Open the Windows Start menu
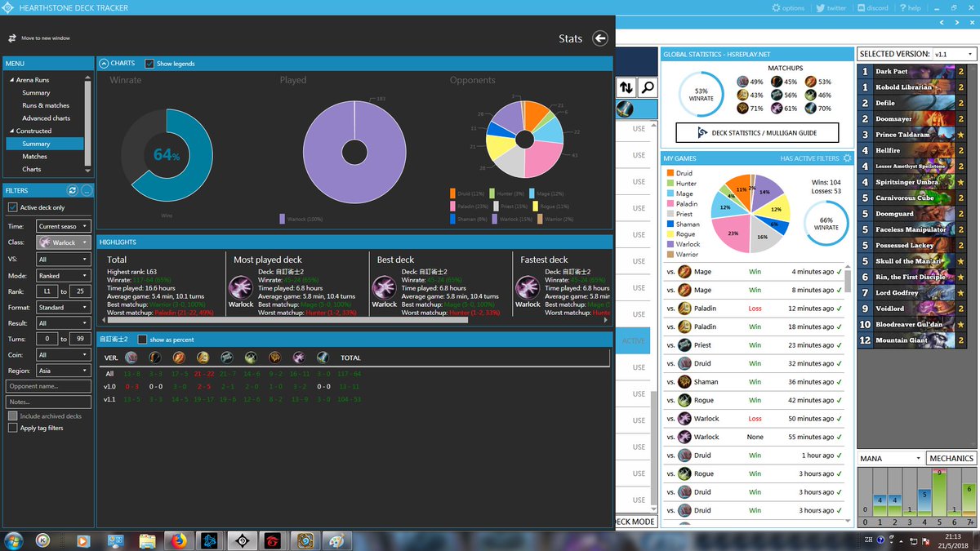This screenshot has height=551, width=980. coord(14,540)
